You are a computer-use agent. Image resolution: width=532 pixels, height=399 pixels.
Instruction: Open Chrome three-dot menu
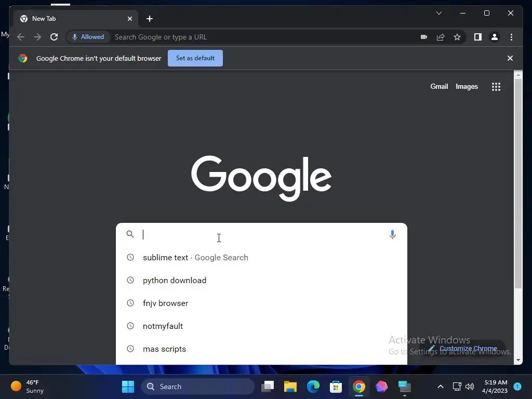tap(511, 37)
